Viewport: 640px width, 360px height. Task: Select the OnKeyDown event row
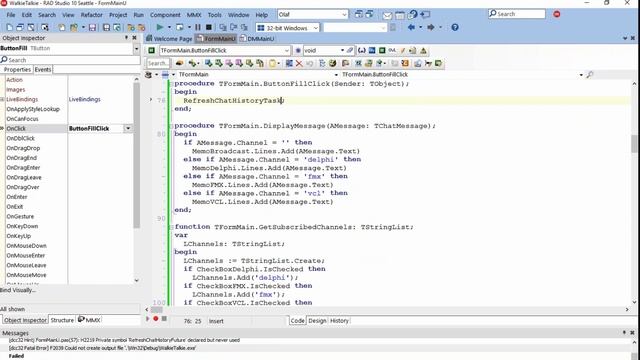pyautogui.click(x=69, y=226)
